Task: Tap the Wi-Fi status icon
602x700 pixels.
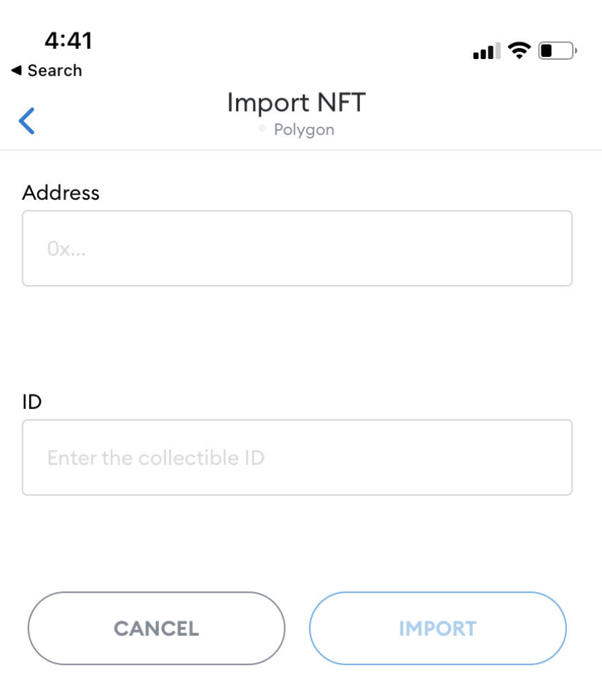Action: click(x=520, y=50)
